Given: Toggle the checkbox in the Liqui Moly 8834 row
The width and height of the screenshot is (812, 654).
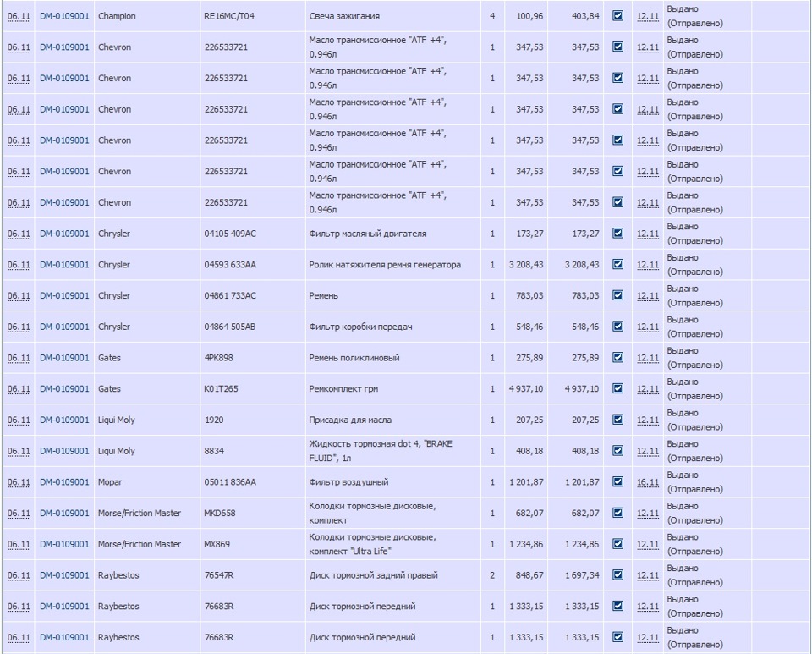Looking at the screenshot, I should click(x=617, y=450).
